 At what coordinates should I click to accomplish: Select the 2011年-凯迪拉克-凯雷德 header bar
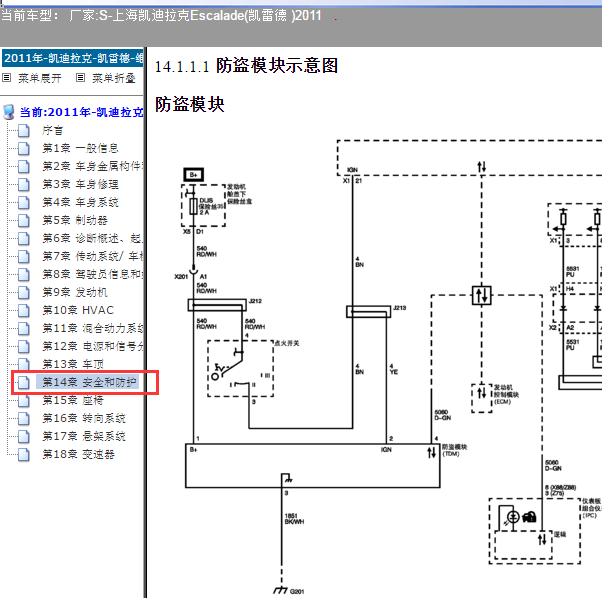pos(73,58)
